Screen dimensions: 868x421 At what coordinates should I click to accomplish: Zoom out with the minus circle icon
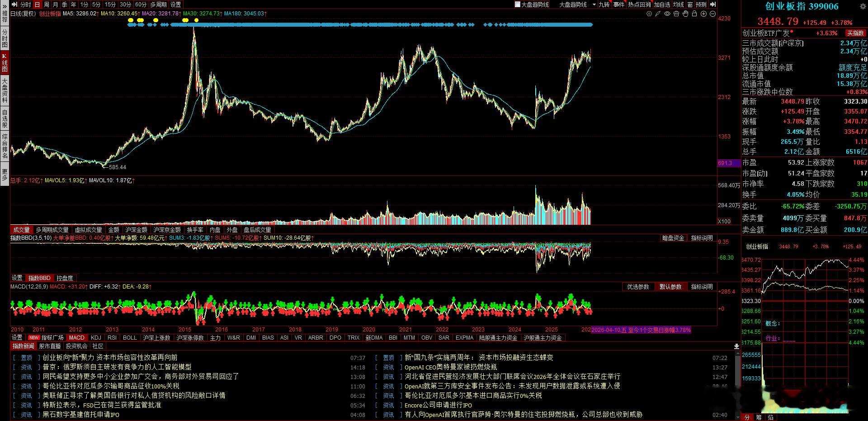pyautogui.click(x=712, y=14)
